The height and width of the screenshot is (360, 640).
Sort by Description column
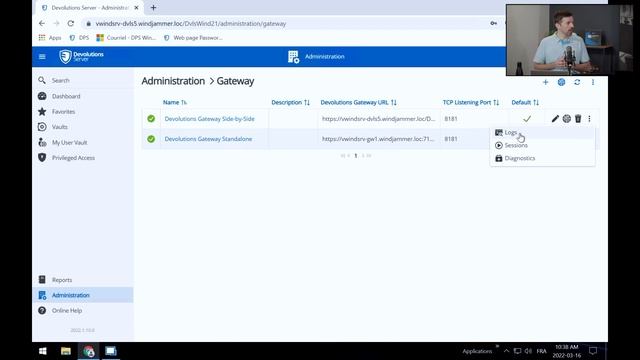point(291,102)
